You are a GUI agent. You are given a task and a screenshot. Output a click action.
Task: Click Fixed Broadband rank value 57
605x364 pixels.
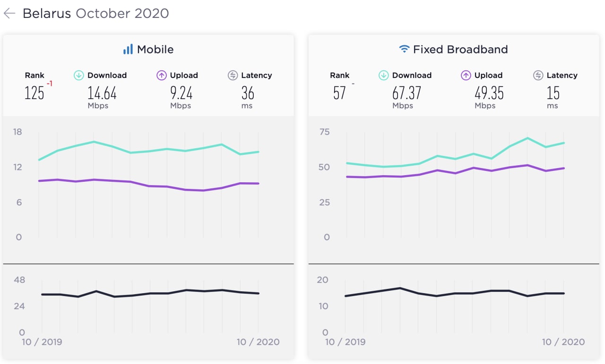(x=339, y=93)
